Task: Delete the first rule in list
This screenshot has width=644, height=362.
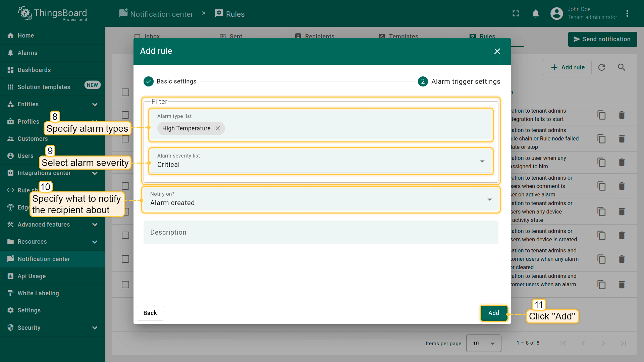Action: click(622, 115)
